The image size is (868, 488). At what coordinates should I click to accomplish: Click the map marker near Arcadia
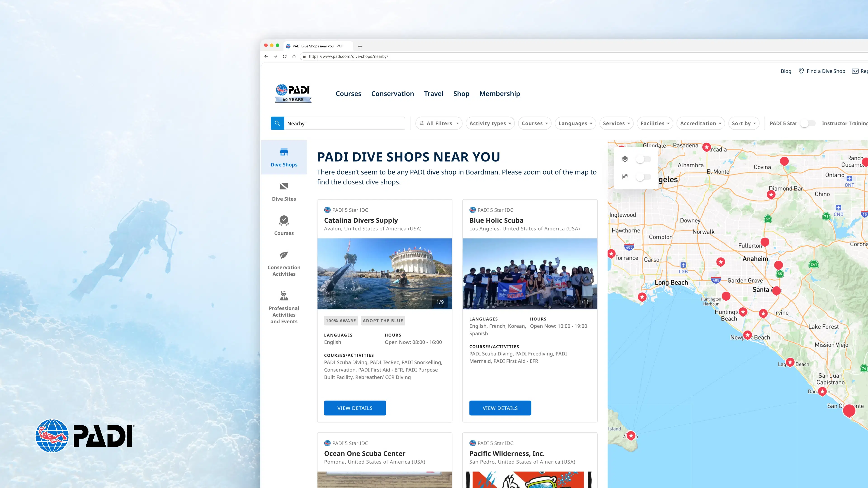pyautogui.click(x=707, y=147)
